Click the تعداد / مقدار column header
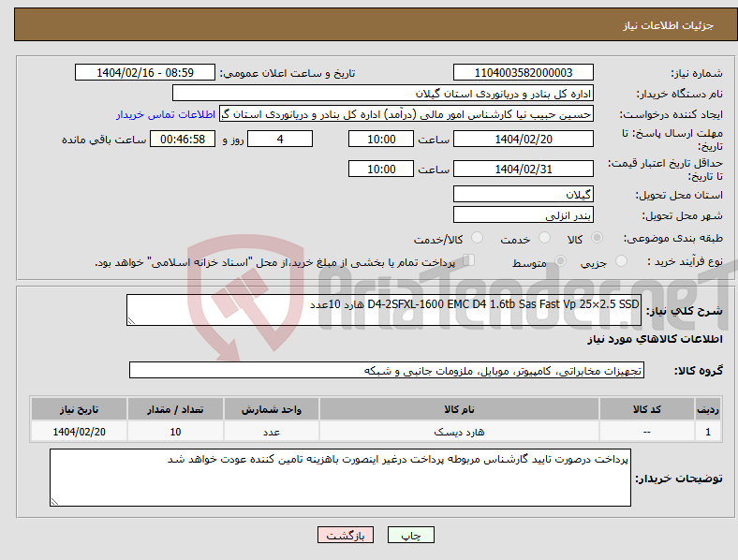 pyautogui.click(x=175, y=409)
